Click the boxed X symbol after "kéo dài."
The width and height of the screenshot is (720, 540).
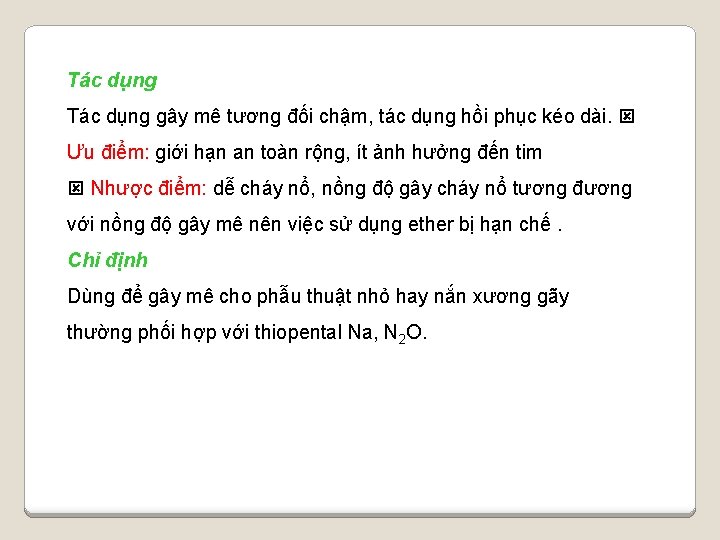pos(627,116)
